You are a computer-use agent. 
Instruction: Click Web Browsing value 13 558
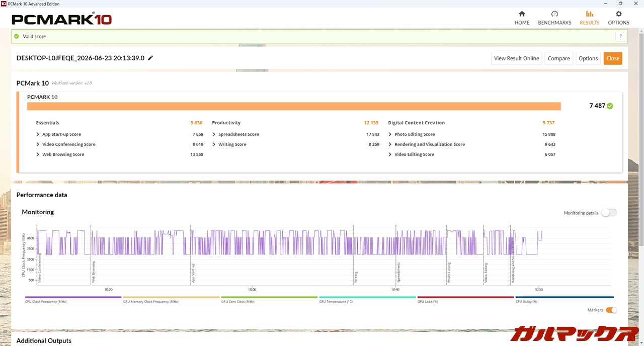pos(197,154)
